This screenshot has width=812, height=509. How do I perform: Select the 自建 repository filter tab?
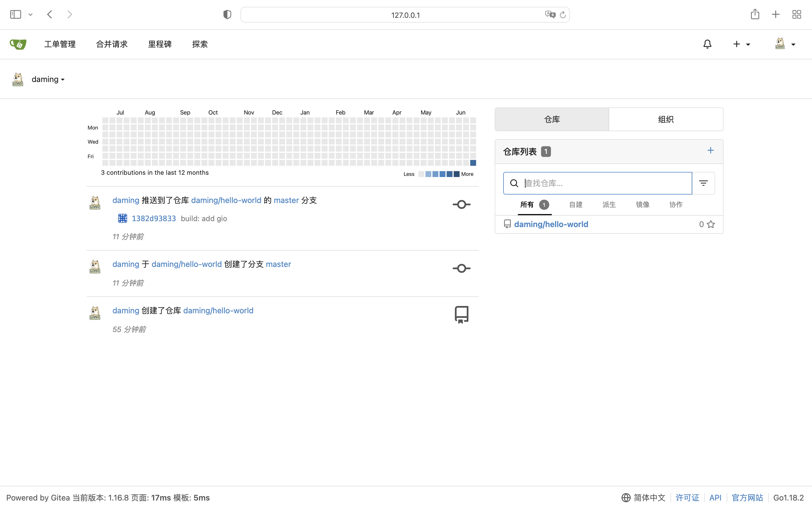click(576, 205)
